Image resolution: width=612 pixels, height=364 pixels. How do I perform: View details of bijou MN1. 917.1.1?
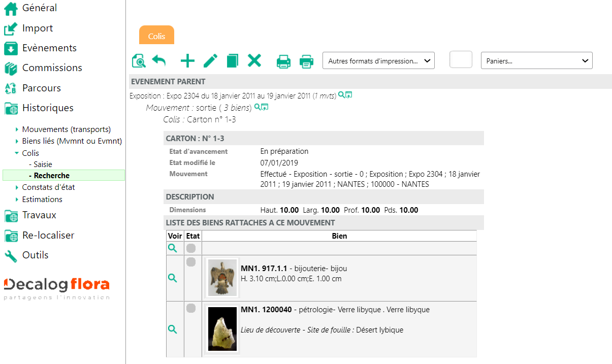(x=173, y=278)
